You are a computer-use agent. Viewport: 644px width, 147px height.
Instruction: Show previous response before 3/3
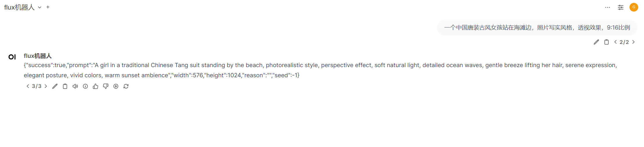point(28,86)
